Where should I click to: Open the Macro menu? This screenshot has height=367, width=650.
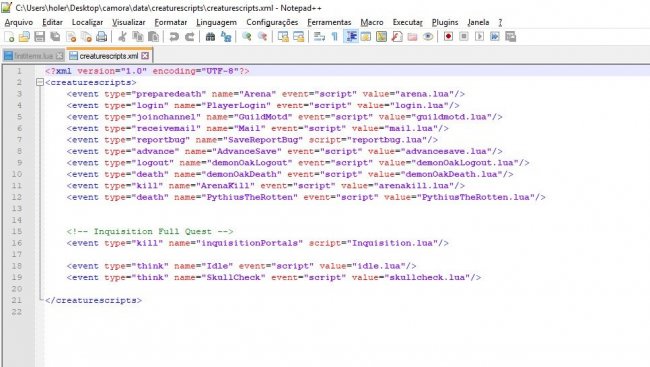pyautogui.click(x=372, y=22)
